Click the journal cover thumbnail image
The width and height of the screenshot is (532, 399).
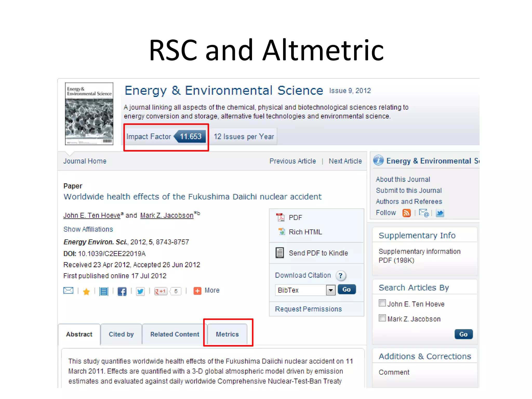coord(89,114)
